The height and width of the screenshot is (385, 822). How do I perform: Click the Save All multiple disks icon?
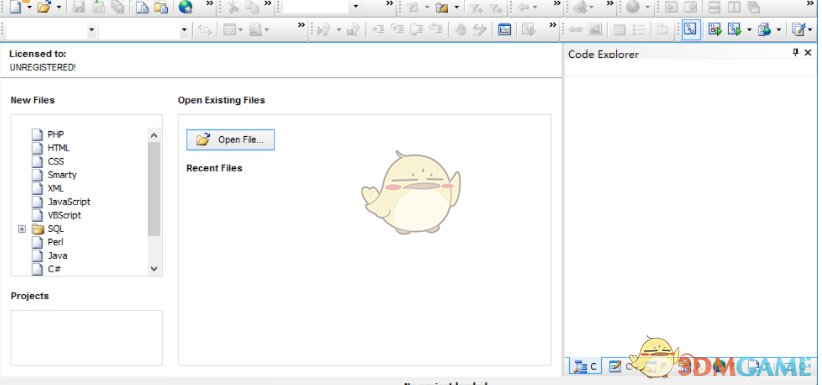118,7
